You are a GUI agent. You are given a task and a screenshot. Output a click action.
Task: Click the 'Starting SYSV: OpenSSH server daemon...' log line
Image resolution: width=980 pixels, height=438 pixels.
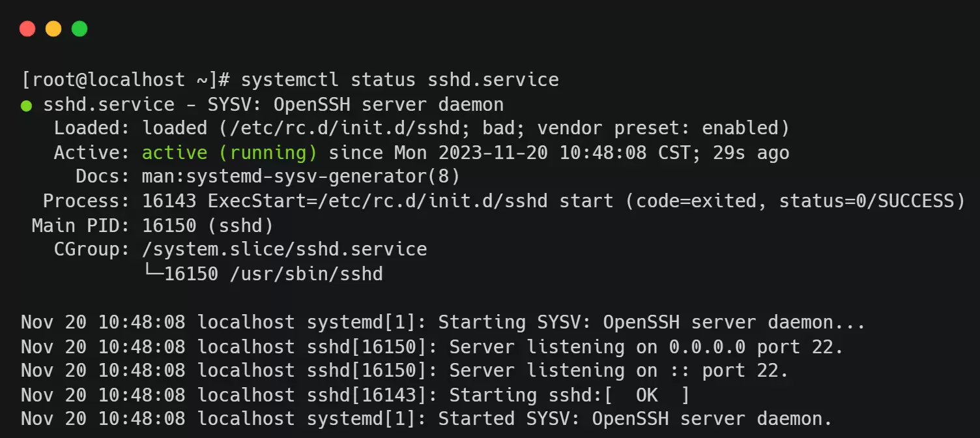click(651, 322)
